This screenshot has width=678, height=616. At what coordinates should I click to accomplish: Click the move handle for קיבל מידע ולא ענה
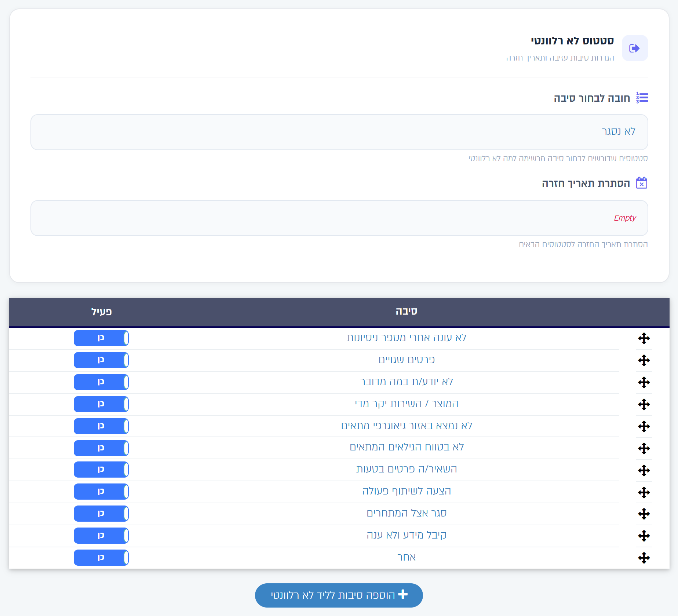click(644, 536)
